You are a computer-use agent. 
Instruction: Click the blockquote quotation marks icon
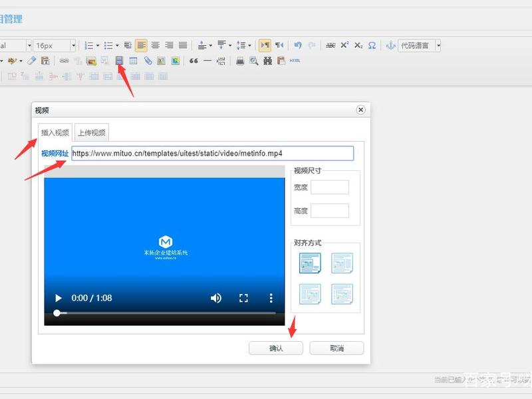pos(194,61)
